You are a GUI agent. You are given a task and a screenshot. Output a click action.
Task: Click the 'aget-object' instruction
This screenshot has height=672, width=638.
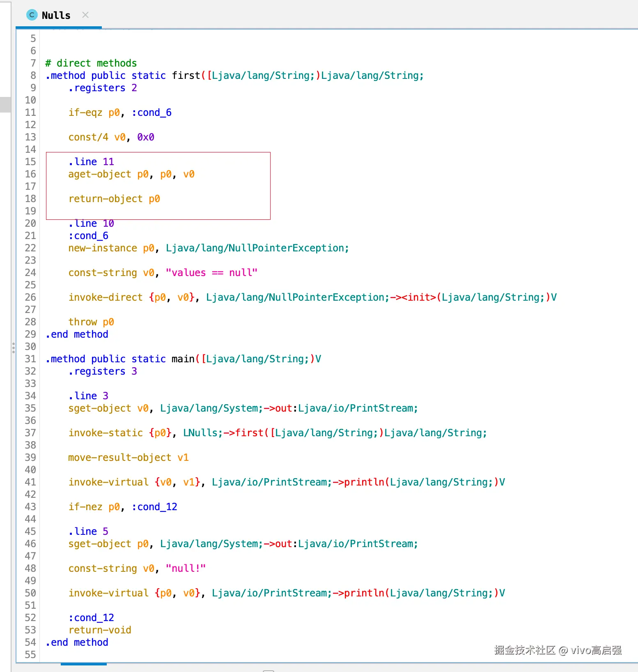[100, 174]
